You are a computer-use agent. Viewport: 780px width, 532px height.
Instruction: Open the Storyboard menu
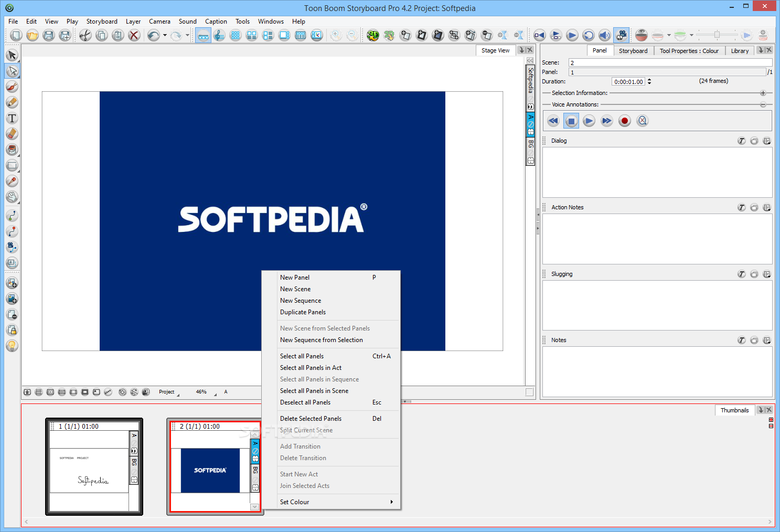click(x=102, y=22)
